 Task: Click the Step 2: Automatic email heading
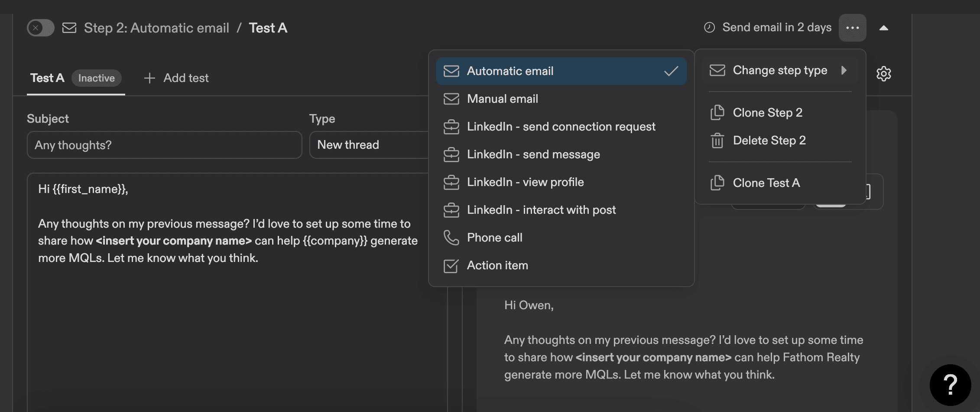coord(156,28)
